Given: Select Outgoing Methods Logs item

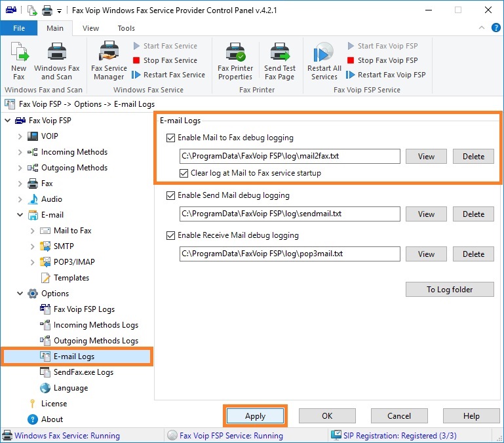Looking at the screenshot, I should tap(96, 341).
